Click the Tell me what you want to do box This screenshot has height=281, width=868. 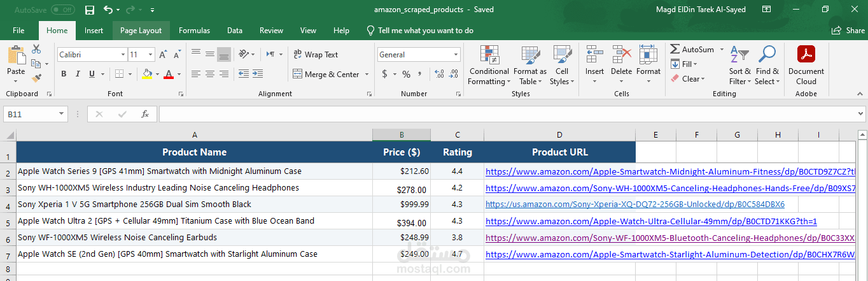point(420,31)
